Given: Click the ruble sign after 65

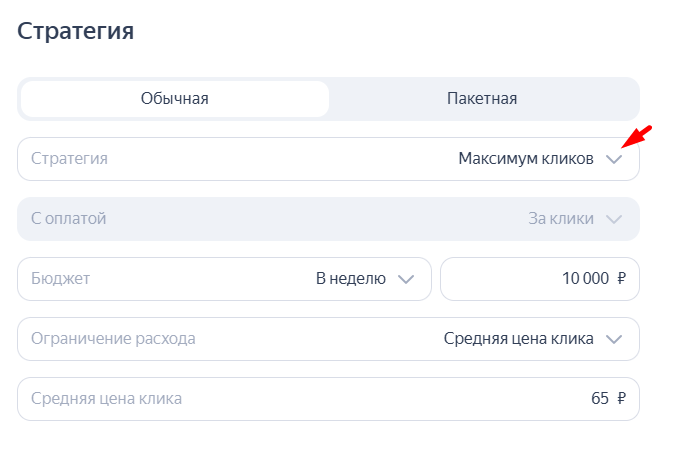Looking at the screenshot, I should click(621, 399).
